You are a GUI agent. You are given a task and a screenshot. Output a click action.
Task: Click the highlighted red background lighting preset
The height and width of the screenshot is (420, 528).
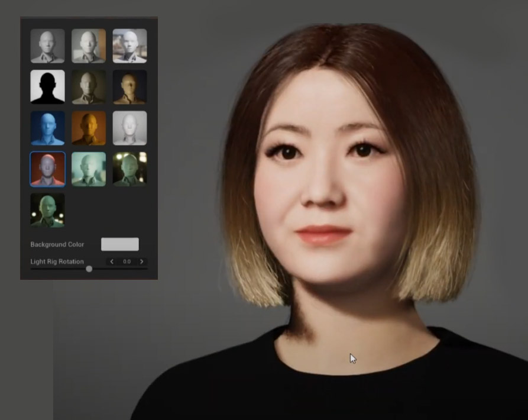coord(47,169)
